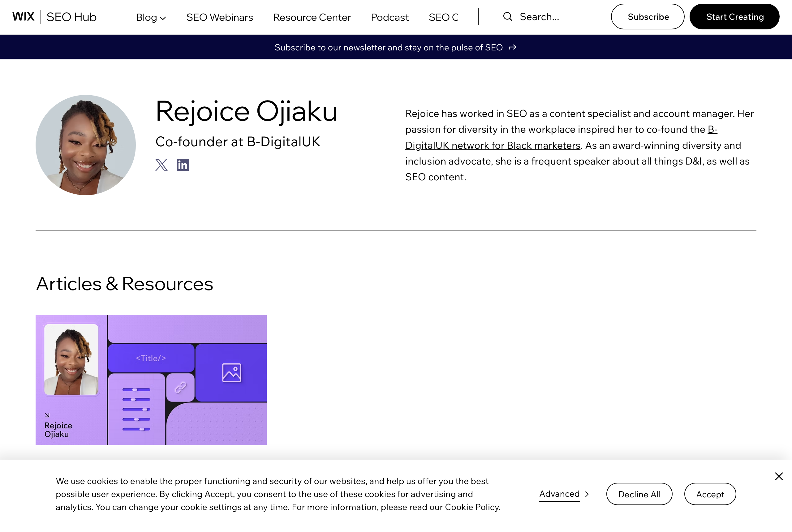Click the Articles & Resources heading

pos(125,283)
